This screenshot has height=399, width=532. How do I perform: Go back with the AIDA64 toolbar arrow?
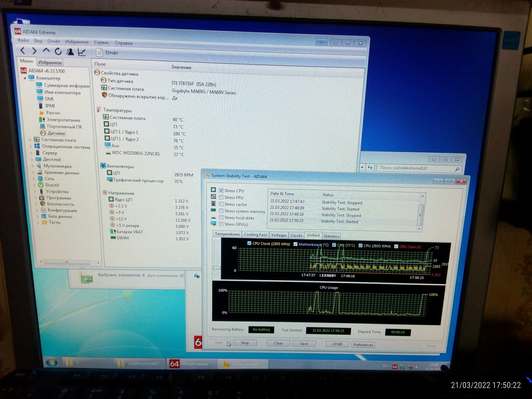tap(23, 51)
